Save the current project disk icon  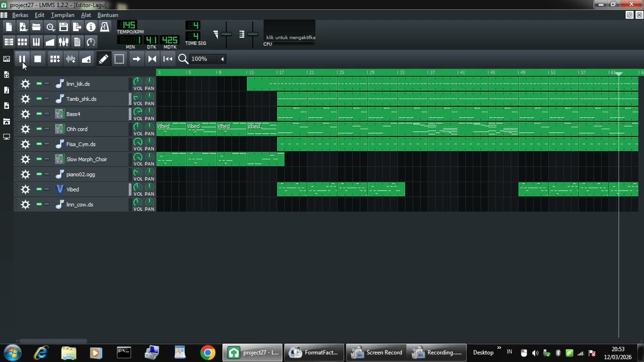click(63, 27)
